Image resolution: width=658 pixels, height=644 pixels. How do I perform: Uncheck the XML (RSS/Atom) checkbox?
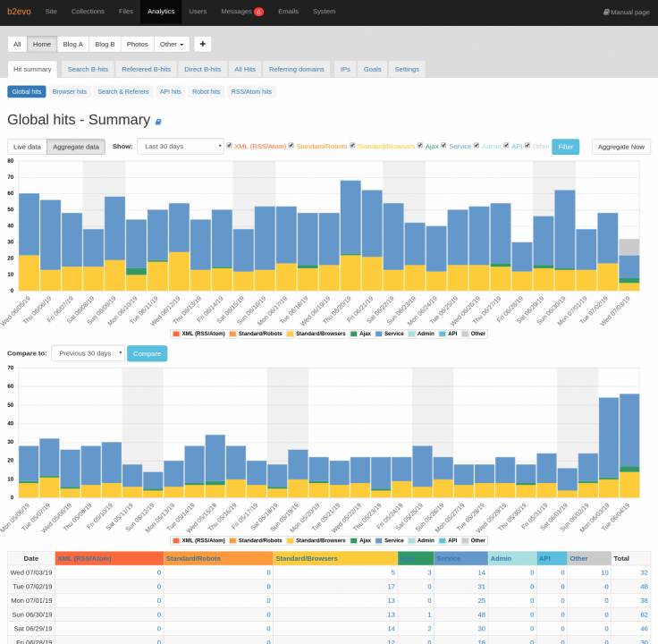point(230,145)
